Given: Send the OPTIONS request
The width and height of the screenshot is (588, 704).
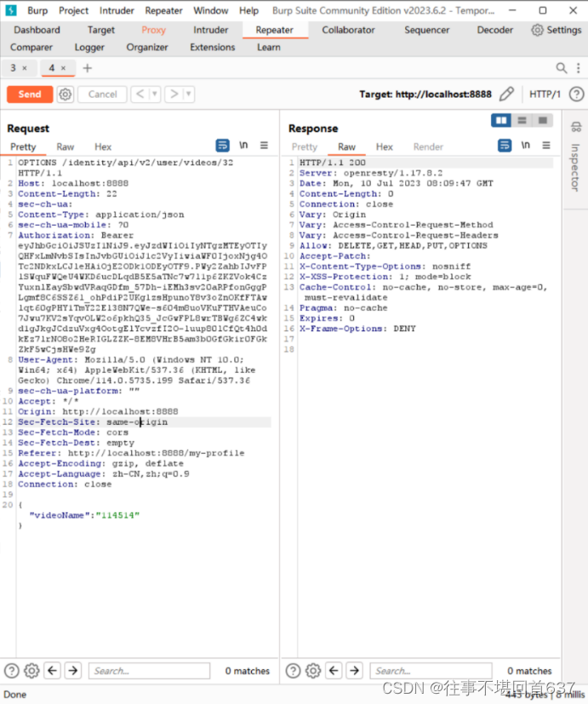Looking at the screenshot, I should 30,94.
